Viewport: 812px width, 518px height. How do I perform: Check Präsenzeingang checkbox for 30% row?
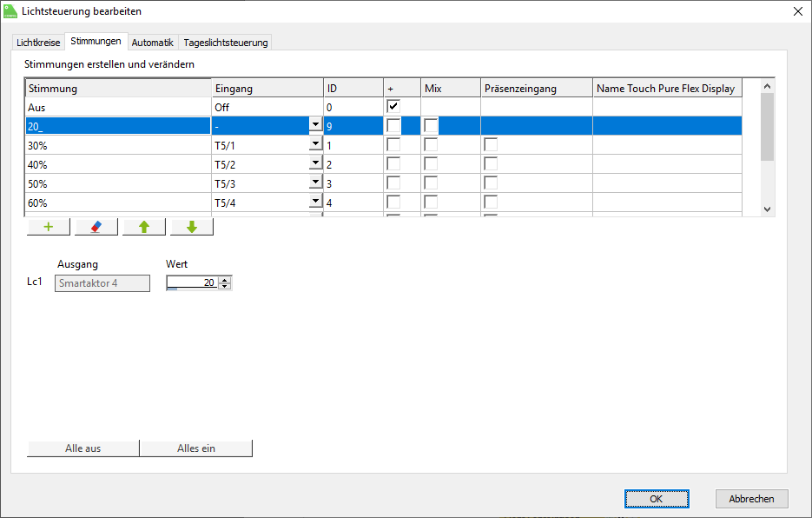pyautogui.click(x=491, y=145)
